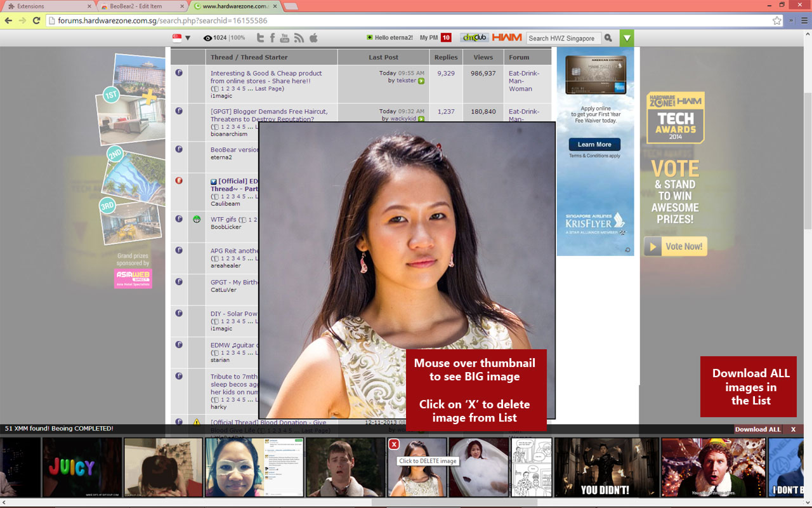Click in the Search HWZ Singapore field
This screenshot has width=812, height=508.
coord(563,38)
